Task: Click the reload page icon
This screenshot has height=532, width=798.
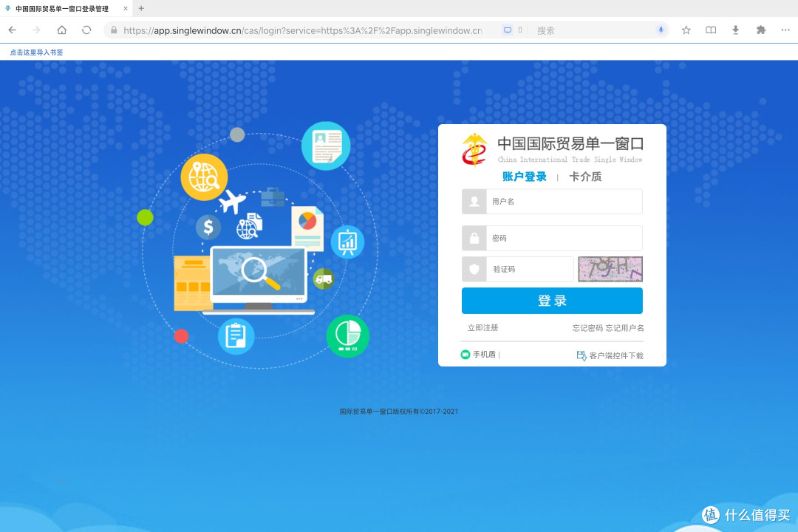Action: point(86,30)
